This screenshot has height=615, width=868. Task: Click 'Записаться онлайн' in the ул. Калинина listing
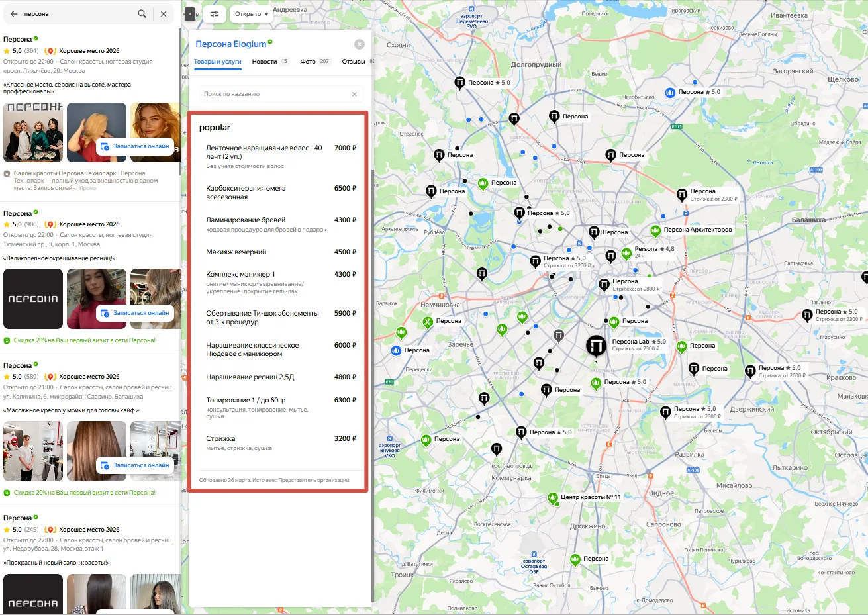pyautogui.click(x=135, y=465)
